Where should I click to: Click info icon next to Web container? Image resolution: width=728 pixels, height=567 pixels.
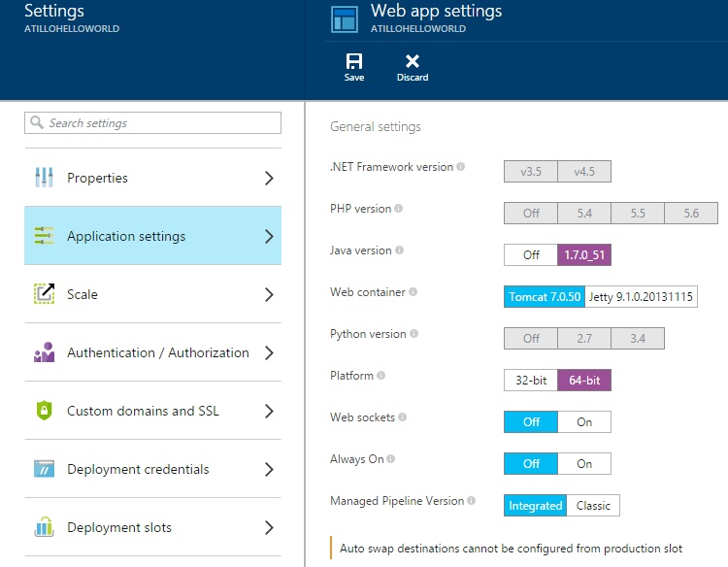click(413, 291)
